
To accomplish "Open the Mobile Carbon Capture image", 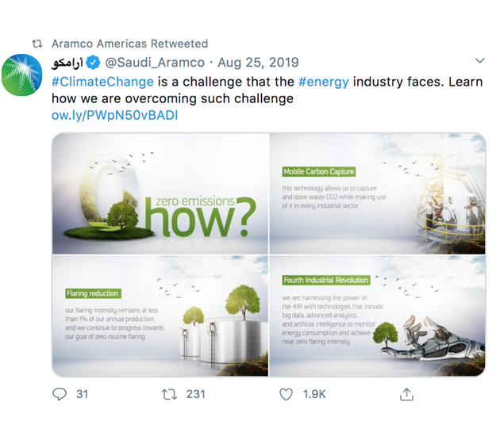I will [x=378, y=193].
